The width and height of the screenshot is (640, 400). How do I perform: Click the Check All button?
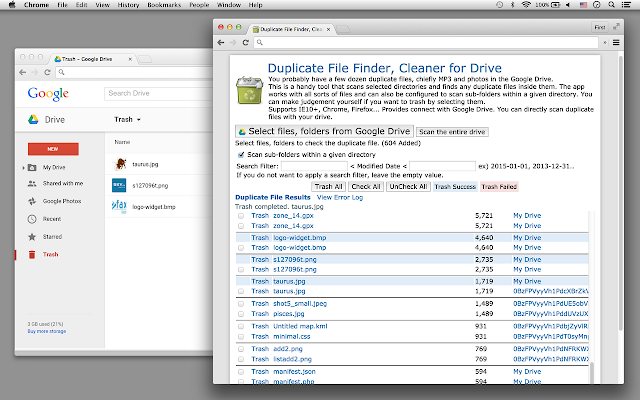click(x=366, y=187)
